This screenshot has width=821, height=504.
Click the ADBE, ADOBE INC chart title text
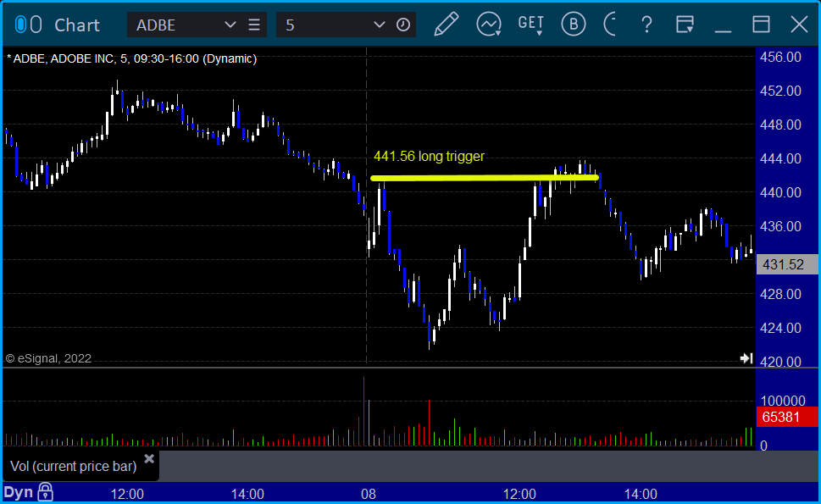pyautogui.click(x=132, y=58)
